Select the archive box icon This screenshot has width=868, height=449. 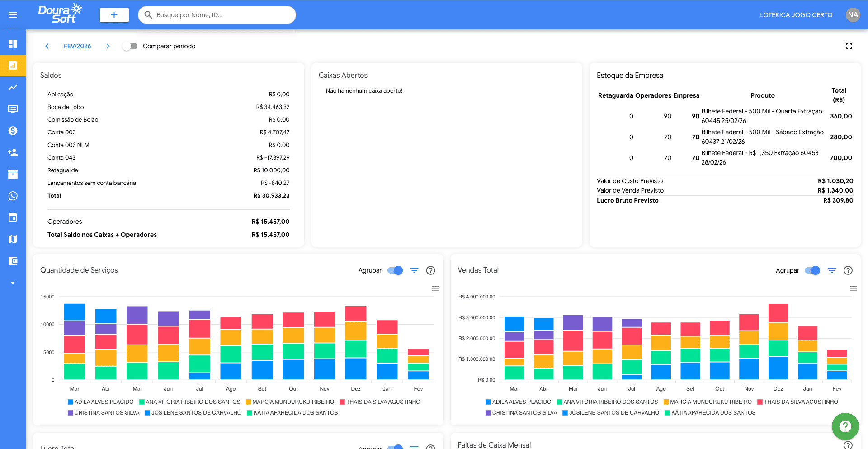pos(13,174)
